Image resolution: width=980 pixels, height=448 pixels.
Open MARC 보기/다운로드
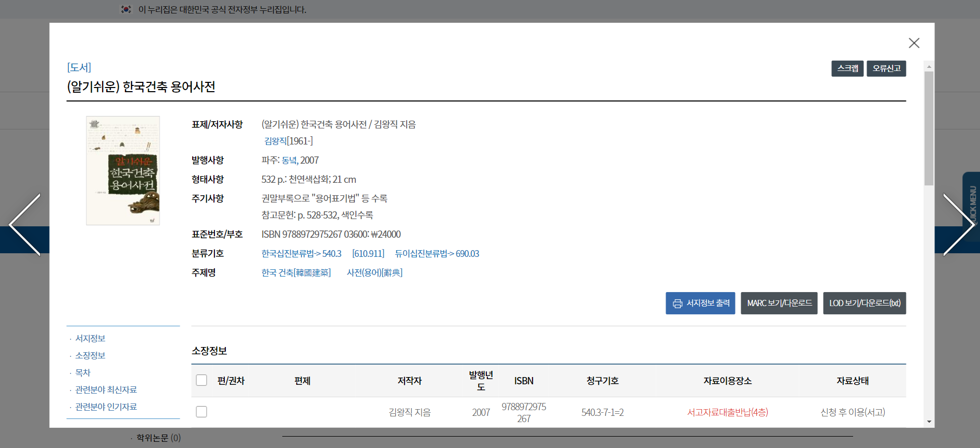click(779, 303)
